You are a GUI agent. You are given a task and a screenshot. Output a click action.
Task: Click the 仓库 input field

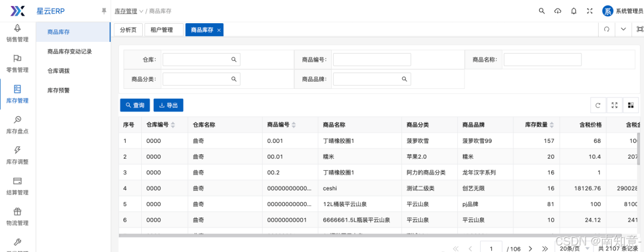point(201,60)
